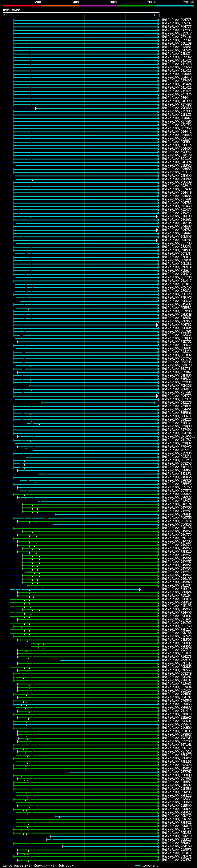197x868 pixels.
Task: Select hit UniRef100_P04777
Action: (176, 26)
